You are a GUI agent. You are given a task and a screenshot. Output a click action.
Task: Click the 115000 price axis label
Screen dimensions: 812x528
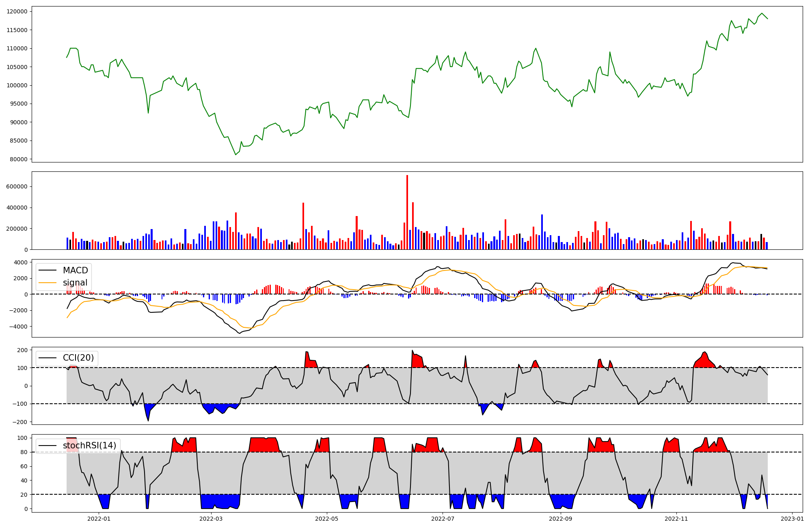[x=17, y=30]
